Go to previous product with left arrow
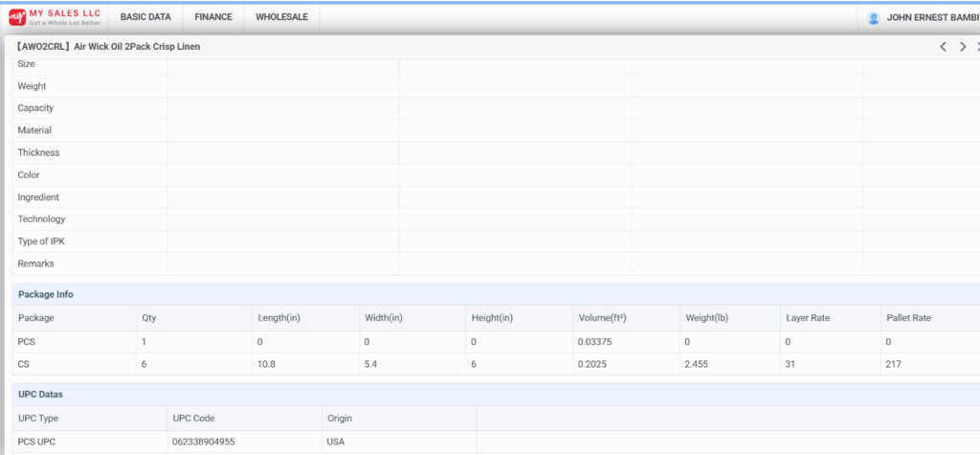 (943, 46)
